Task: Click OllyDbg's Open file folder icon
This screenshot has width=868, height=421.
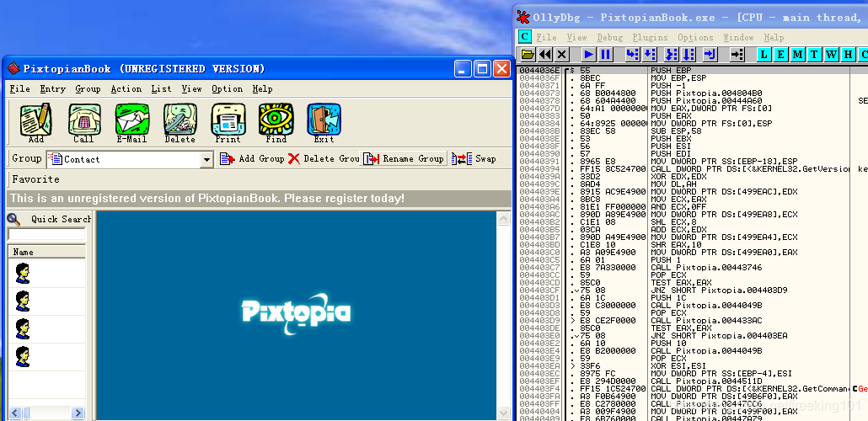Action: pos(528,54)
